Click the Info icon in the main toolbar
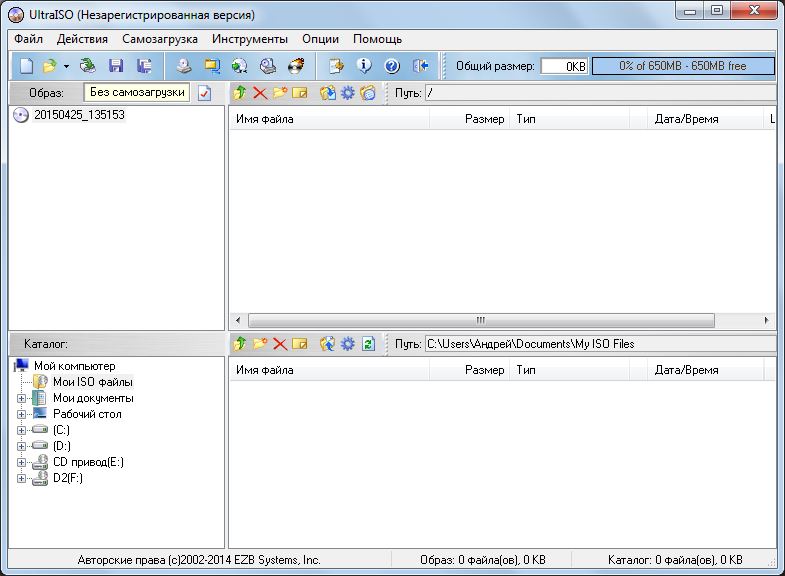 coord(364,66)
